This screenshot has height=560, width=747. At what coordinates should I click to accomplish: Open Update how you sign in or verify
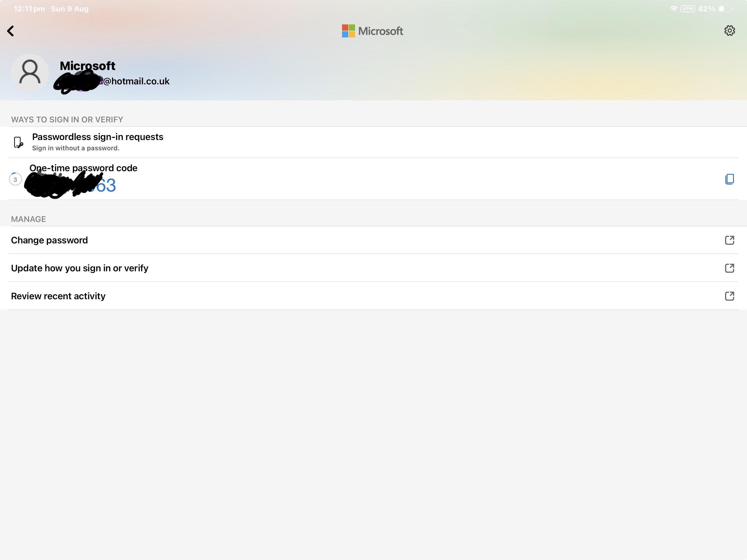pyautogui.click(x=373, y=268)
